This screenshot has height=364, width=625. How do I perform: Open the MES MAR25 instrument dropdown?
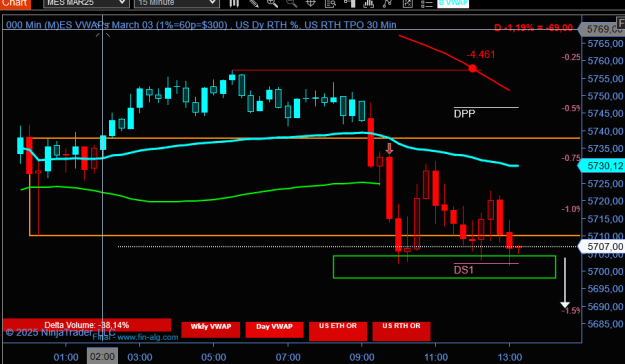click(86, 3)
